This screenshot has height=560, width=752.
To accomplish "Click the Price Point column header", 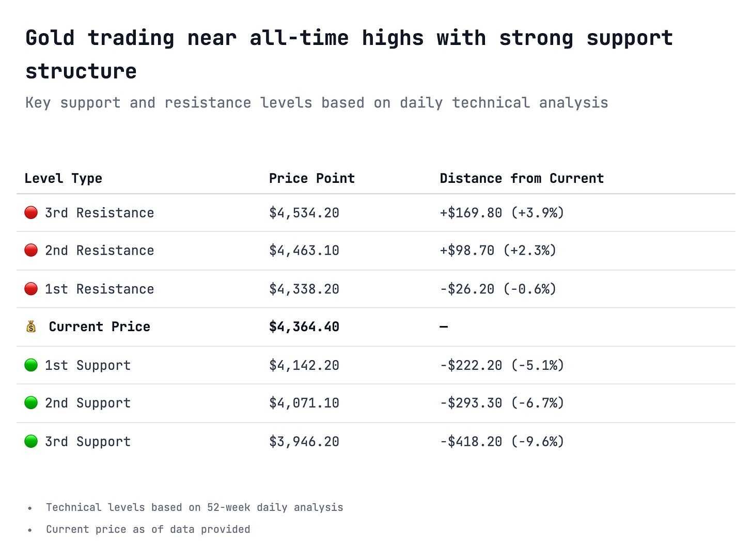I will [x=312, y=179].
